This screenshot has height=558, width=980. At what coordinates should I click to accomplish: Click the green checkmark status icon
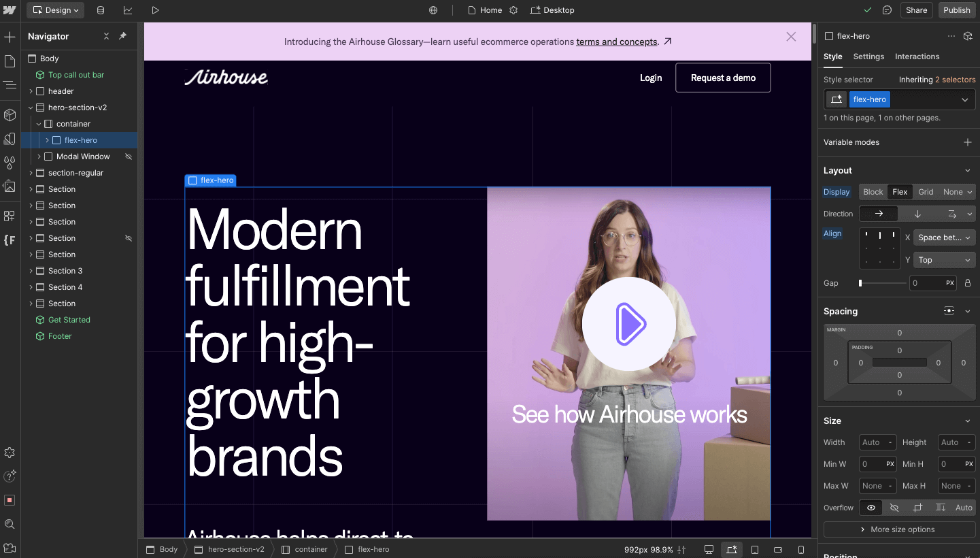pos(868,10)
